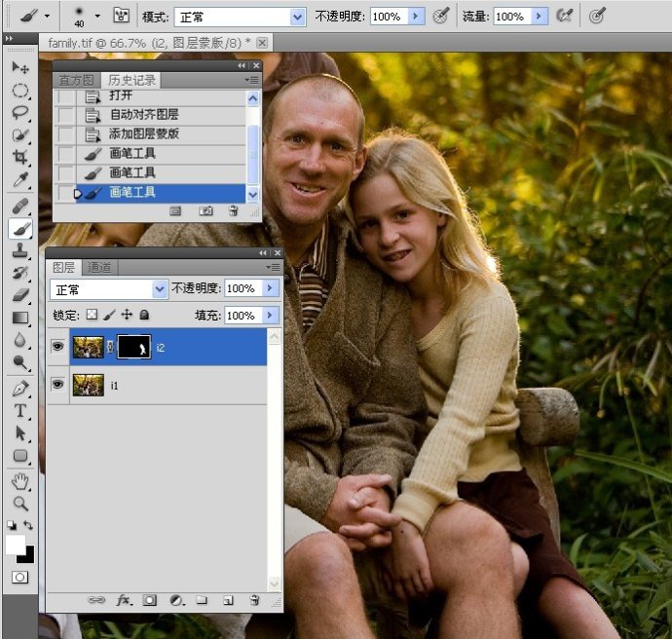Link layers button in Layers panel
This screenshot has height=639, width=672.
[96, 600]
